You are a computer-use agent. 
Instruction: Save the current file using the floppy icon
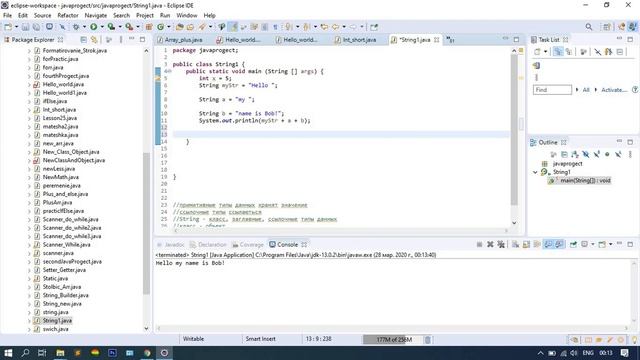pos(25,27)
